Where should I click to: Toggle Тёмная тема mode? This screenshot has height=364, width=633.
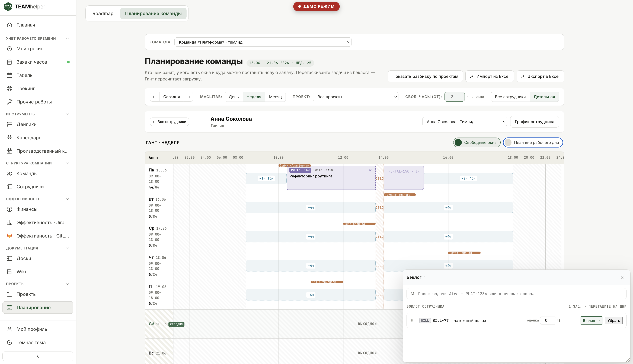[38, 343]
